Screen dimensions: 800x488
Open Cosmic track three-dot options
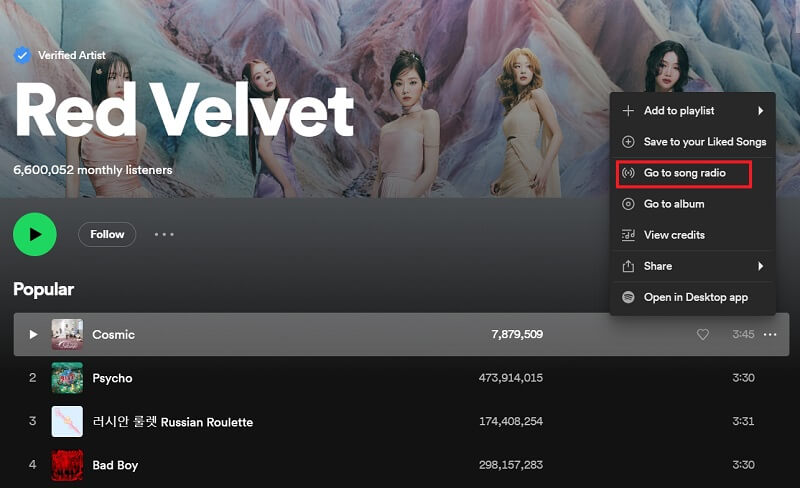(x=770, y=334)
